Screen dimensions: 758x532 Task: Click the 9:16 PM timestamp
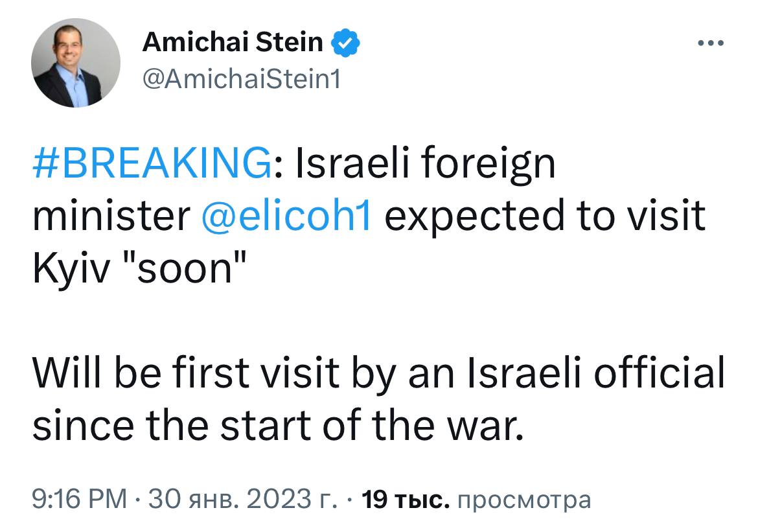click(75, 498)
